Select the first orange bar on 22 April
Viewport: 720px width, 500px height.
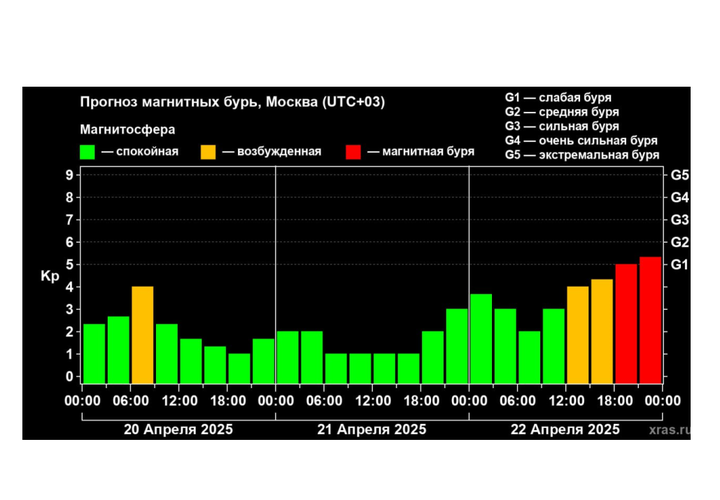[578, 334]
